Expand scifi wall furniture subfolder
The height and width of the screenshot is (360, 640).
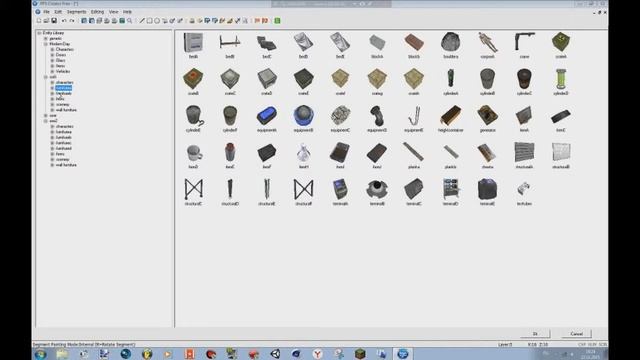pyautogui.click(x=52, y=110)
